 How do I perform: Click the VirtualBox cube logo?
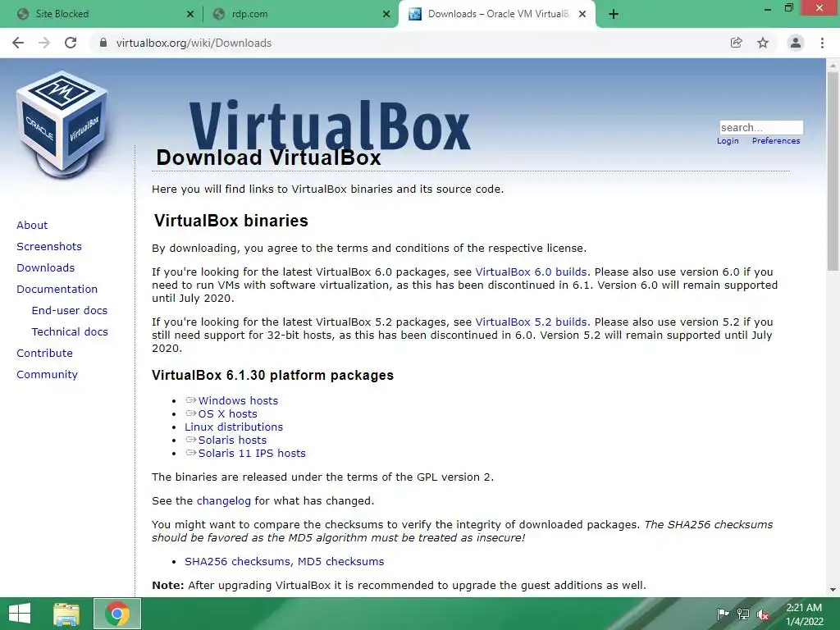pyautogui.click(x=62, y=125)
